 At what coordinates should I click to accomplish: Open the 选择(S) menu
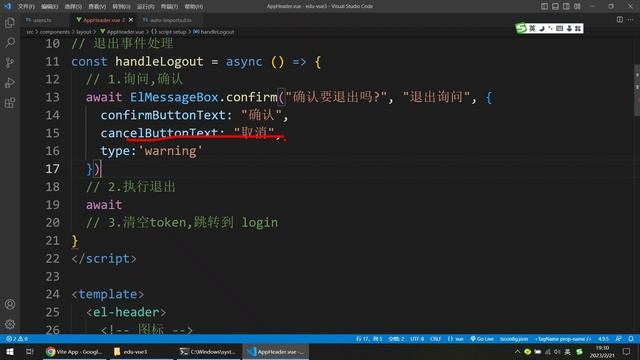tap(73, 7)
